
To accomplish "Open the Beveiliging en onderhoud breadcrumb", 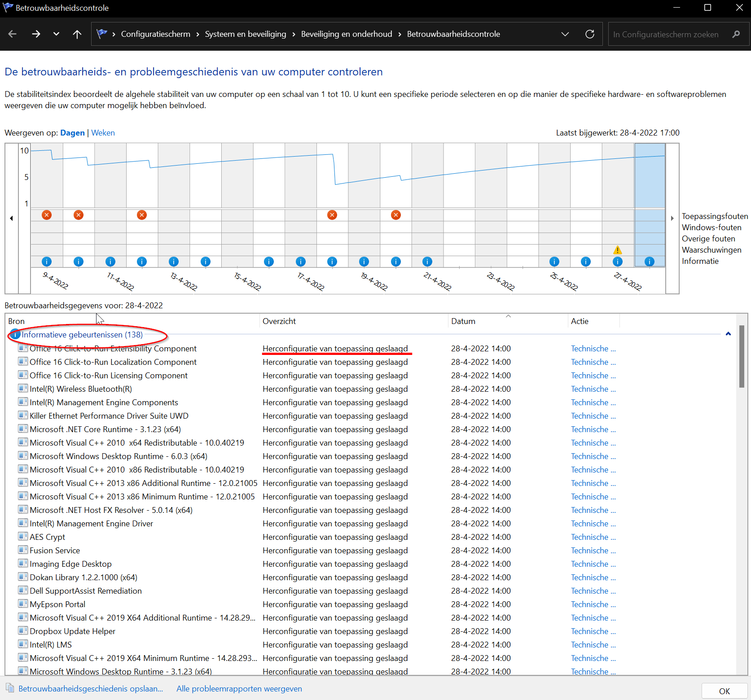I will click(347, 34).
